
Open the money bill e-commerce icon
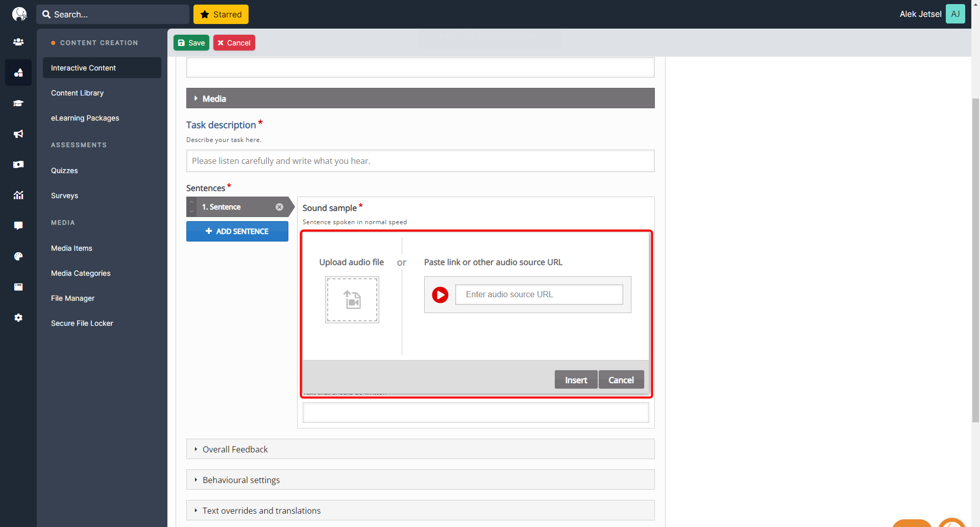18,164
